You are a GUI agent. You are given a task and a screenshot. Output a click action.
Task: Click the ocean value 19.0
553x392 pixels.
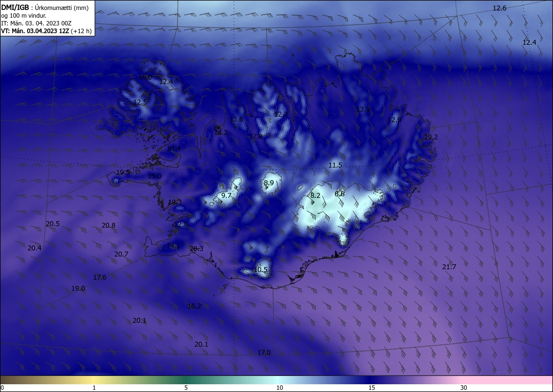[x=79, y=289]
